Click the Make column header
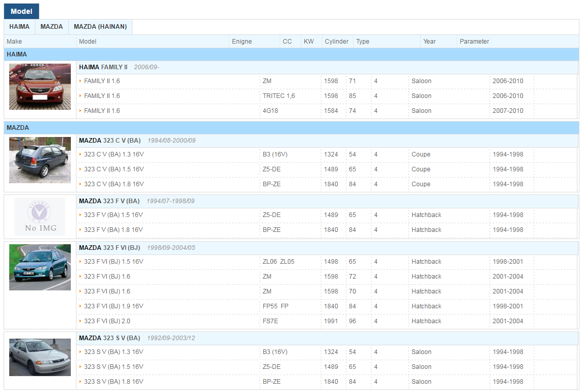This screenshot has height=392, width=583. click(14, 42)
